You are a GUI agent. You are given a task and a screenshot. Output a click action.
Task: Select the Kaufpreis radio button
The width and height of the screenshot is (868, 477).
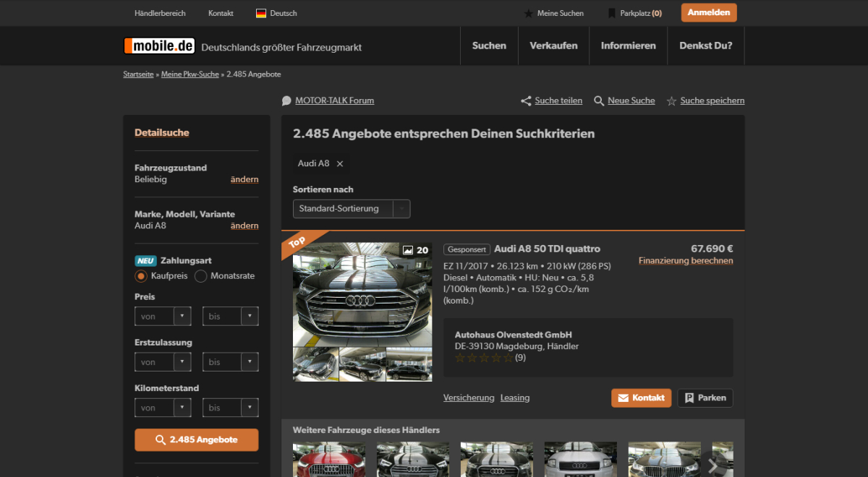[141, 276]
